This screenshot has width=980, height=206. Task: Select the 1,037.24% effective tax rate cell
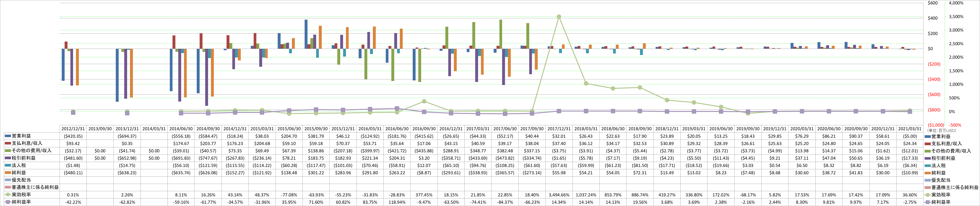[586, 195]
